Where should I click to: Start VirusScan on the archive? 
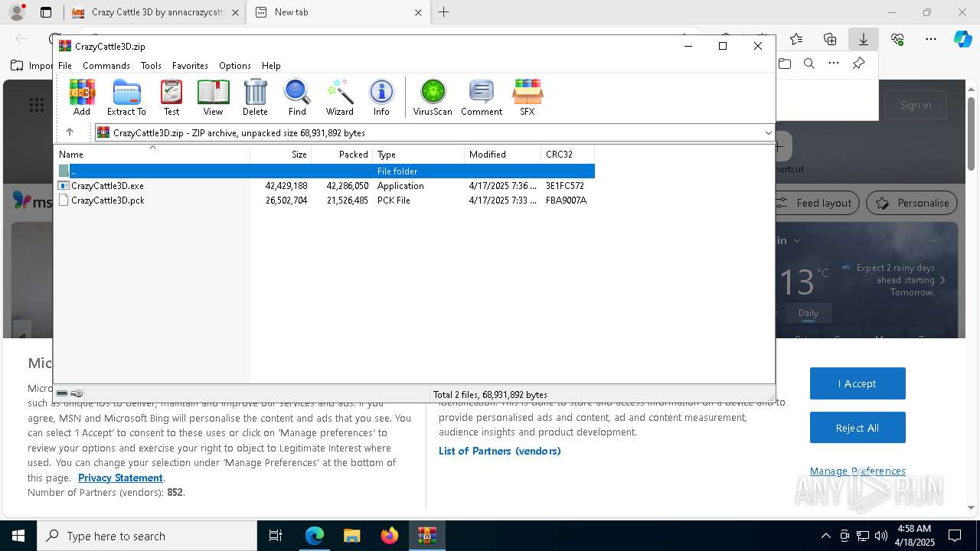point(433,97)
